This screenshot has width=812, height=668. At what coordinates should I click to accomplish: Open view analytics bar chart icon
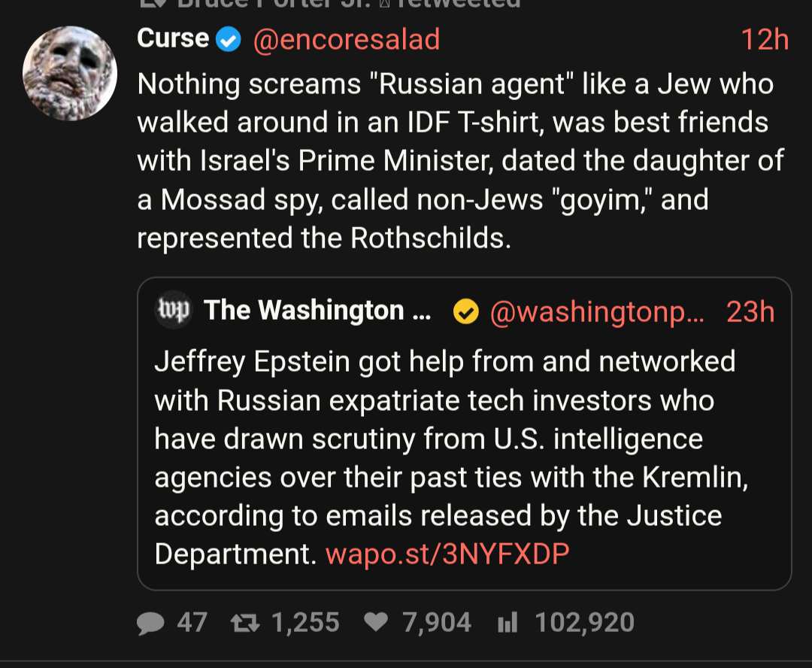click(507, 623)
